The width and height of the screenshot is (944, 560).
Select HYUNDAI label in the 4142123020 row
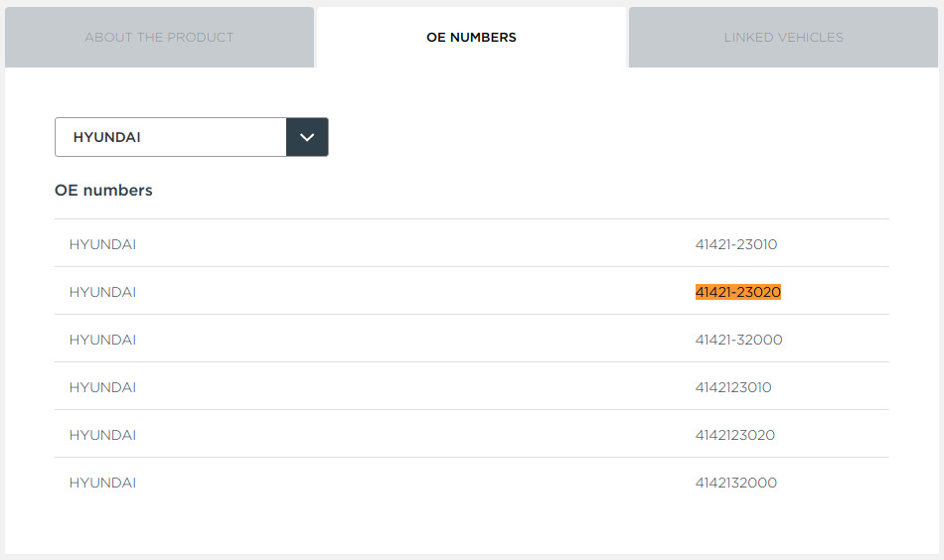(x=102, y=435)
